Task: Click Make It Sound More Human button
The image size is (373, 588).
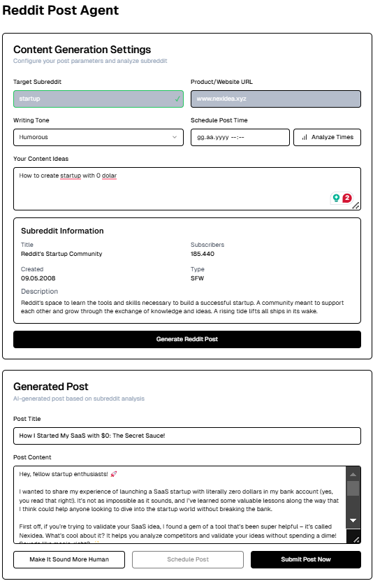Action: click(69, 559)
